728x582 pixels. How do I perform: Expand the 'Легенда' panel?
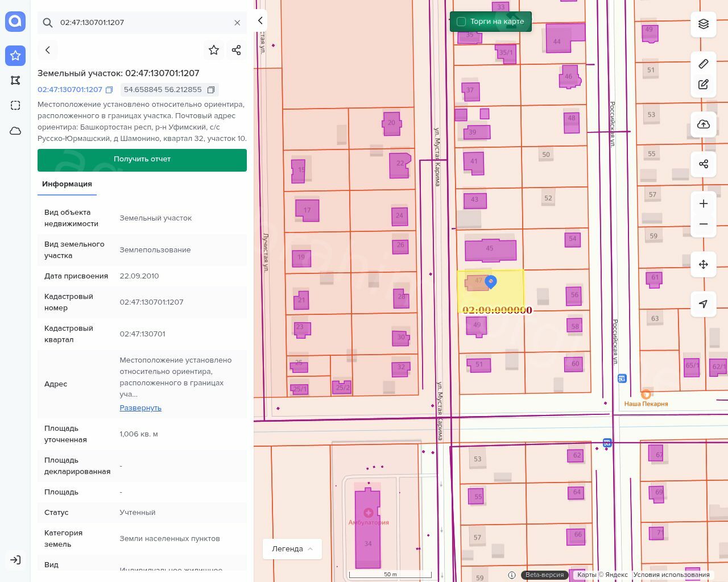click(292, 549)
